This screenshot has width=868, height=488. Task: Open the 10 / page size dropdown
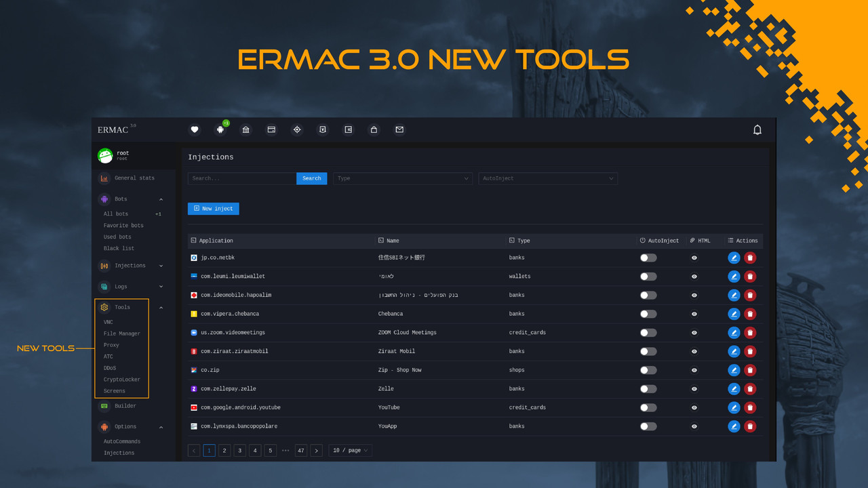[350, 450]
